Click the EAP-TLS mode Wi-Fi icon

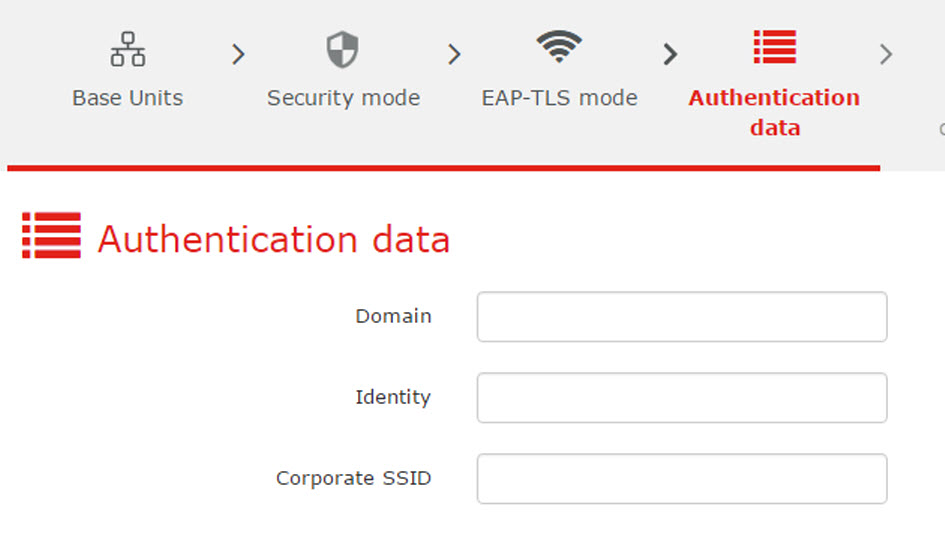coord(559,46)
